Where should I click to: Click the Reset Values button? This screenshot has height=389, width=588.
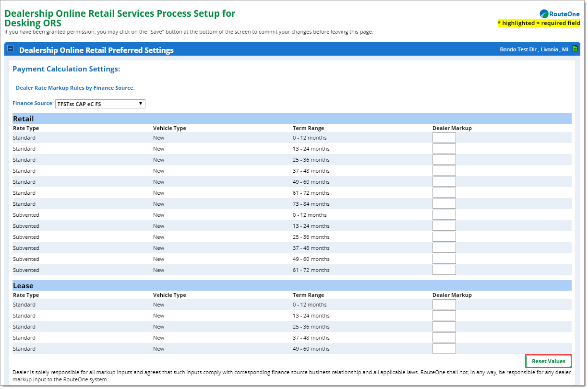549,361
